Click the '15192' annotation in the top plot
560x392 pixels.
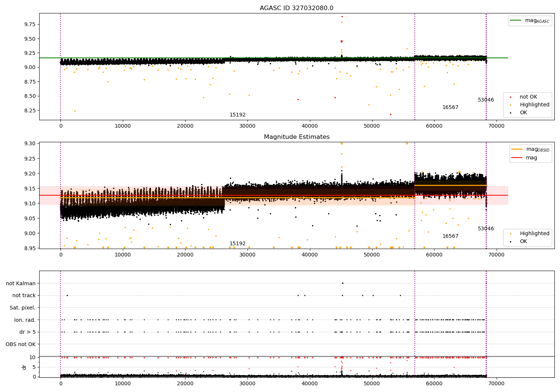coord(237,115)
